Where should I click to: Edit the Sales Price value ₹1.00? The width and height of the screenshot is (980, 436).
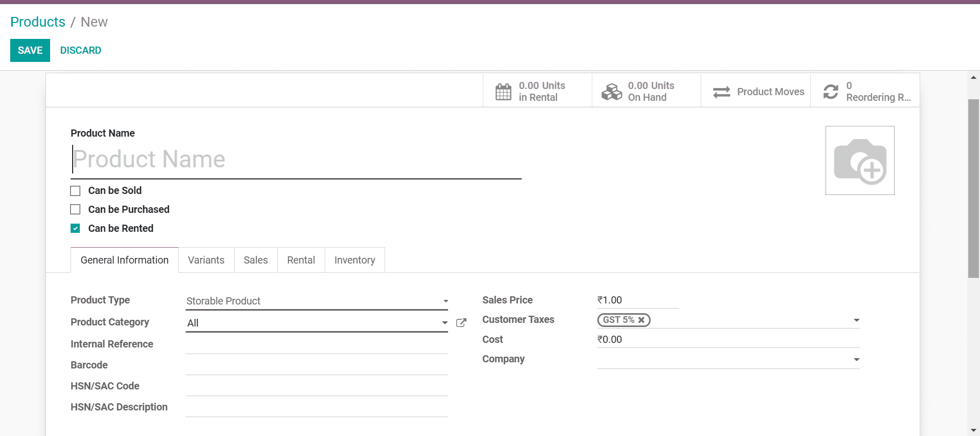(x=638, y=300)
